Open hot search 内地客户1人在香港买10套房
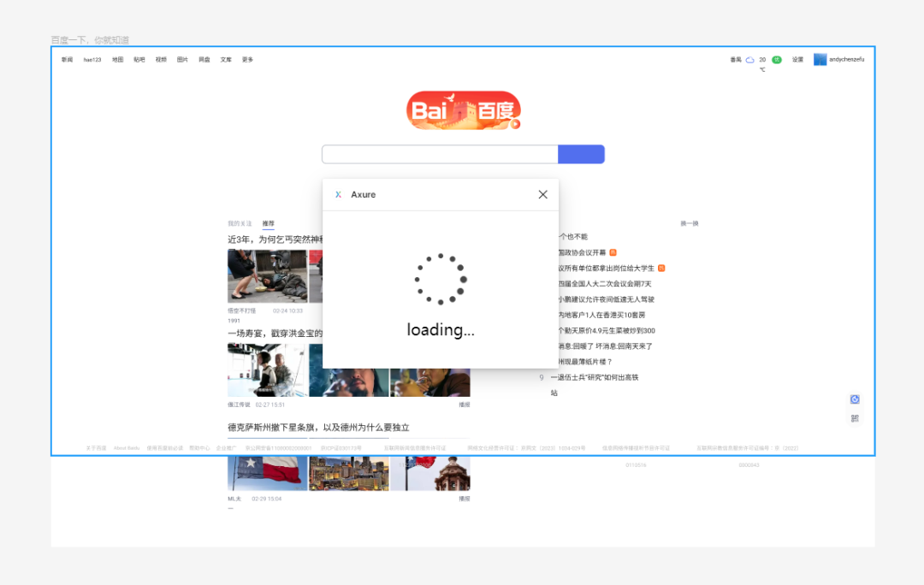924x585 pixels. click(601, 316)
